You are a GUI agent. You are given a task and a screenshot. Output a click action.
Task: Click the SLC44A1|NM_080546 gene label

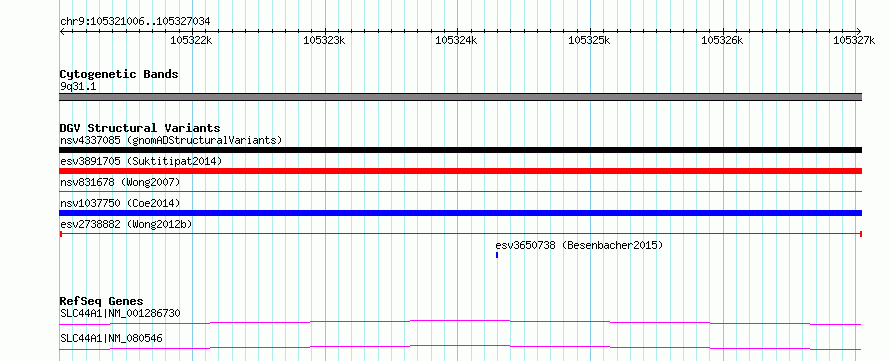coord(111,338)
